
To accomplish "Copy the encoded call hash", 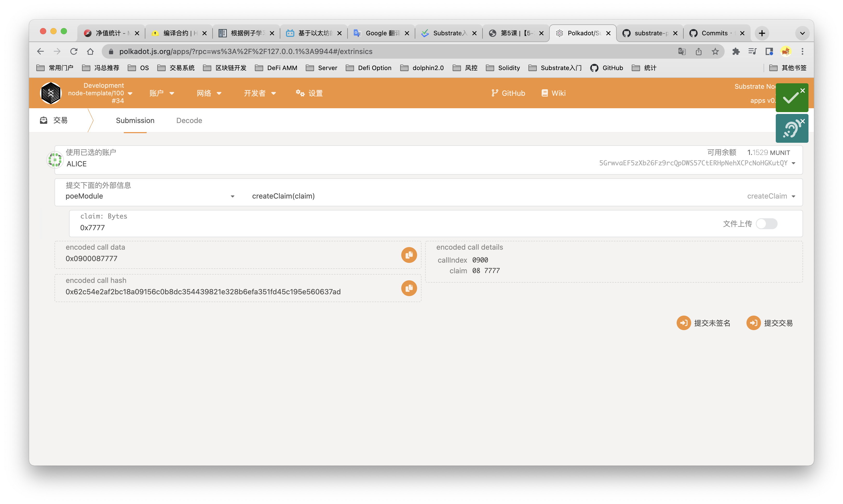I will (x=409, y=288).
